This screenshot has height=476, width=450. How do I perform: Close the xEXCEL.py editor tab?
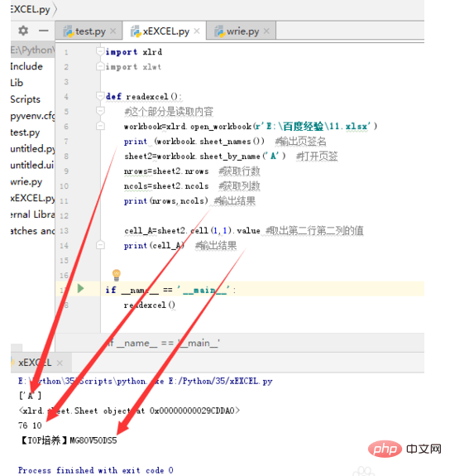(197, 31)
